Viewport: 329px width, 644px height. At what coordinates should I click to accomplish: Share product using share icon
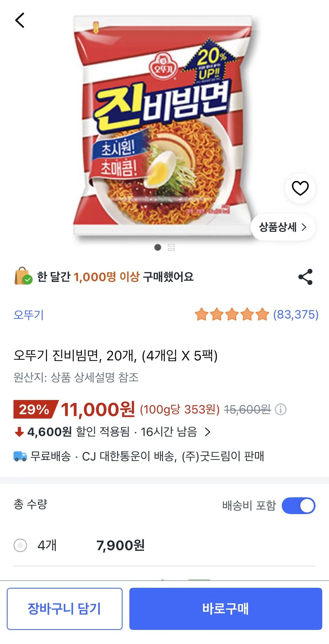coord(305,277)
